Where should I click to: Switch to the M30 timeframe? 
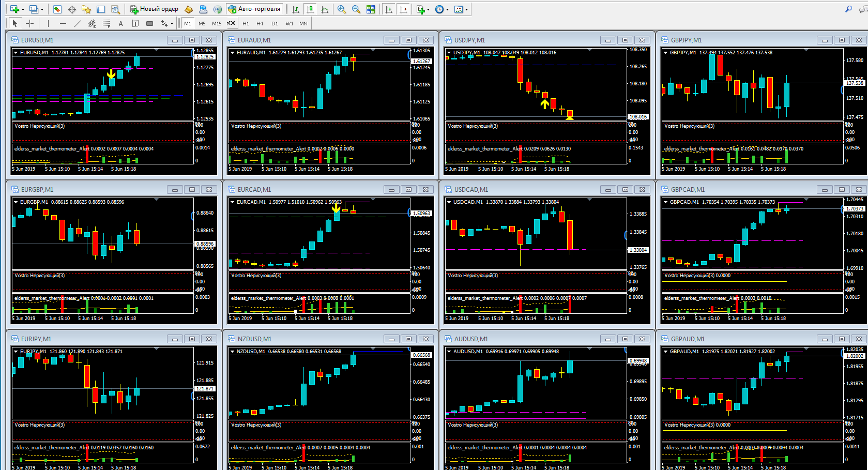pyautogui.click(x=231, y=23)
